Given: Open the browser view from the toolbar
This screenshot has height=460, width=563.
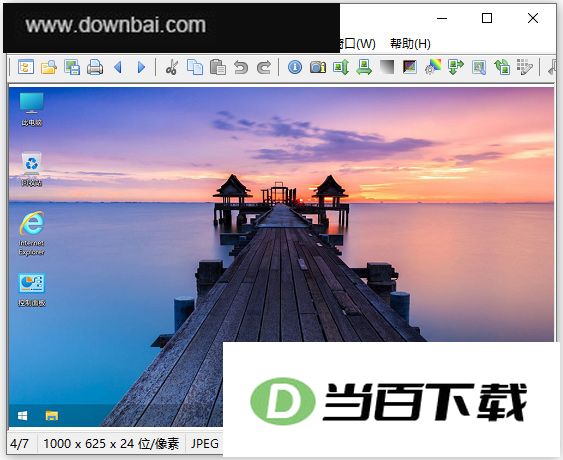Looking at the screenshot, I should [26, 67].
